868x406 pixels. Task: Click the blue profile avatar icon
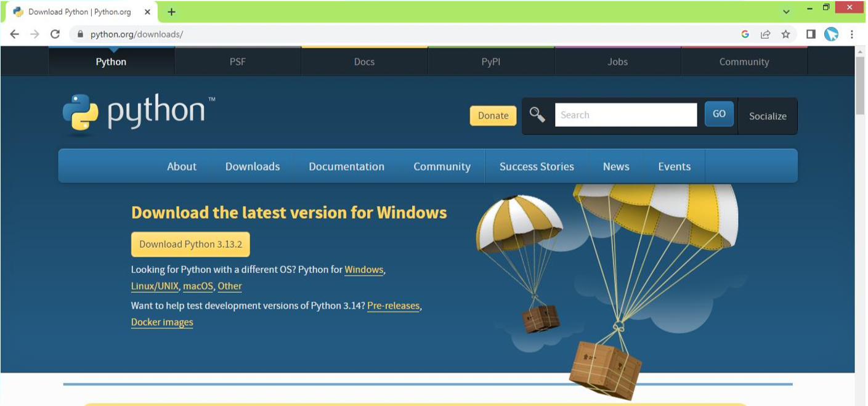(x=831, y=35)
